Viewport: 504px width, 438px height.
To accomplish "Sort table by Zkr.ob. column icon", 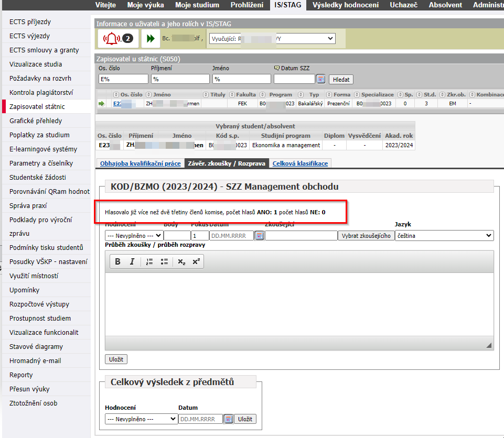I will (x=442, y=94).
